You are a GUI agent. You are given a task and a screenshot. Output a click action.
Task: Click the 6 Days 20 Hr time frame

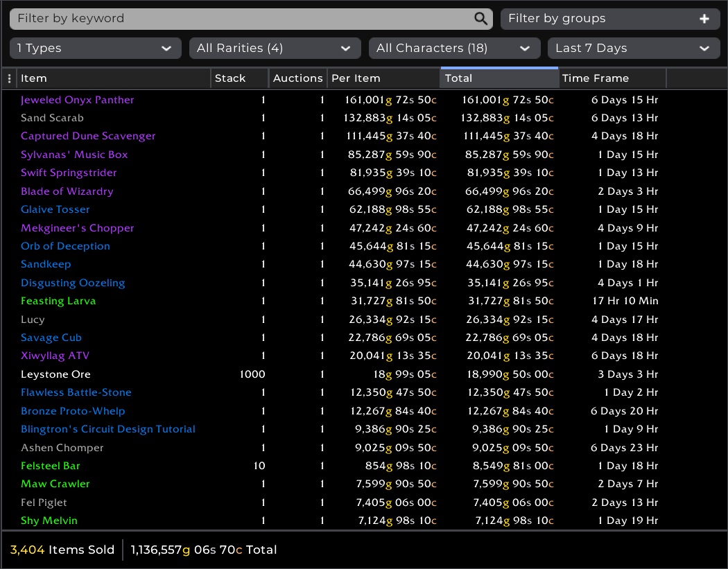[x=625, y=411]
